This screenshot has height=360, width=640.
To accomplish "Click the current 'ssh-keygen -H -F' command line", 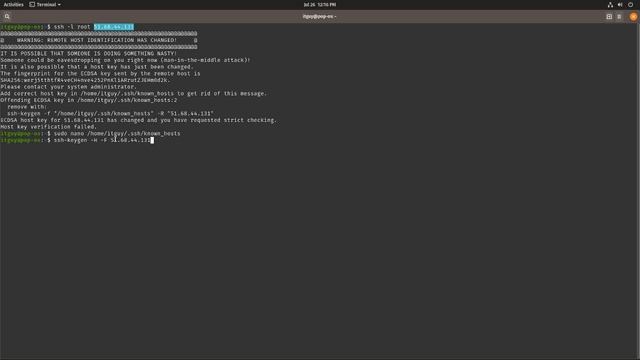I will coord(102,140).
